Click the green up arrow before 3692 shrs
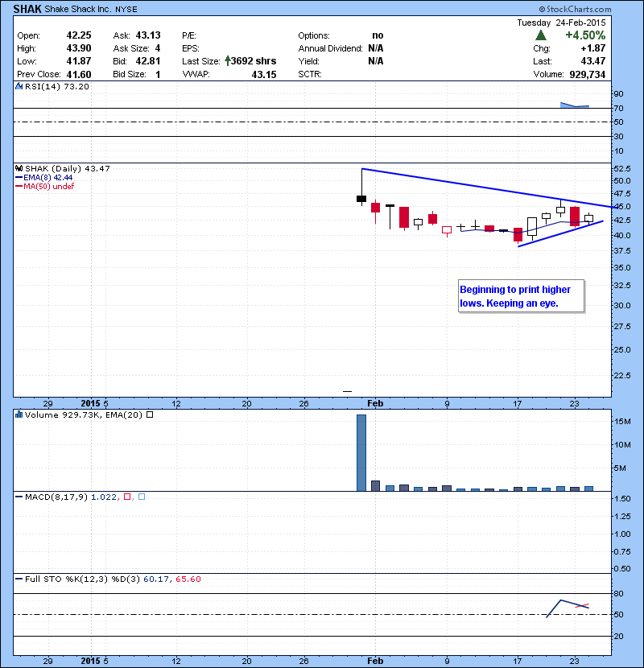The height and width of the screenshot is (668, 644). click(x=228, y=61)
